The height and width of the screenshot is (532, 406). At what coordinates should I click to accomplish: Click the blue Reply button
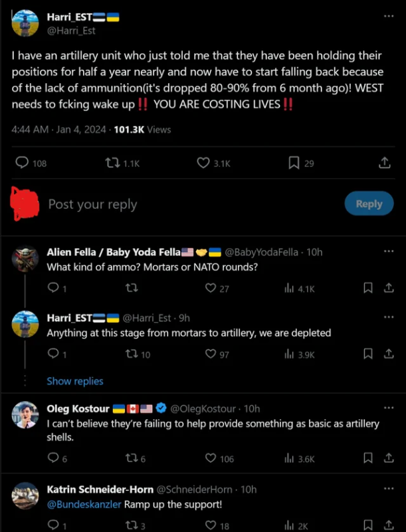[369, 204]
